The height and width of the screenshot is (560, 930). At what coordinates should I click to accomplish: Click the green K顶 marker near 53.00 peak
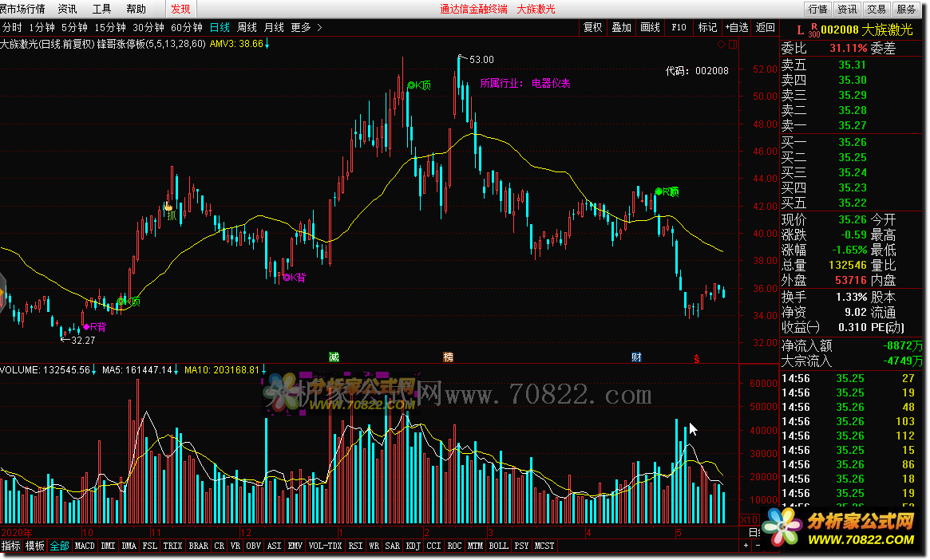tap(419, 85)
